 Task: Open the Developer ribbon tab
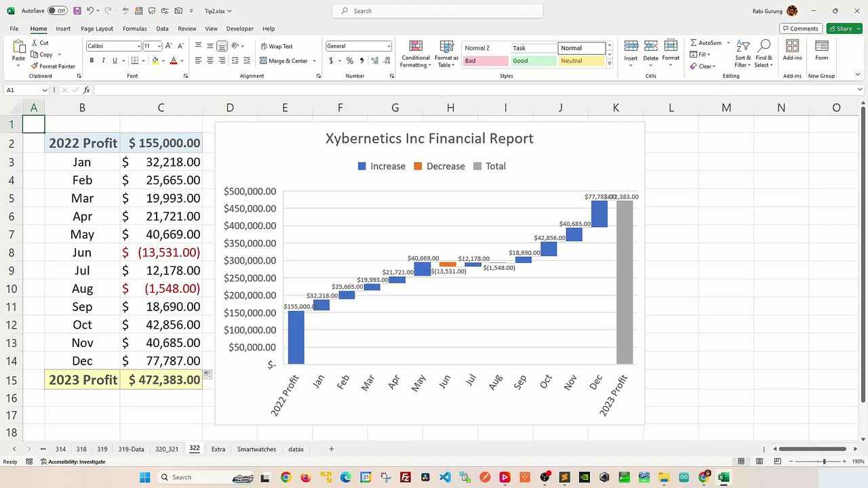(239, 28)
